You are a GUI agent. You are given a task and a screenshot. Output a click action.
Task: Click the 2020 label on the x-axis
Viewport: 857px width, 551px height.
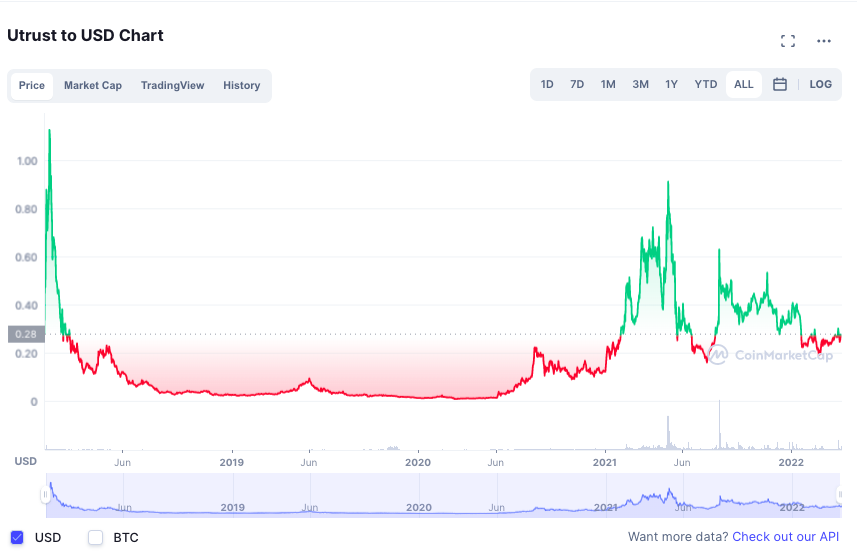418,462
